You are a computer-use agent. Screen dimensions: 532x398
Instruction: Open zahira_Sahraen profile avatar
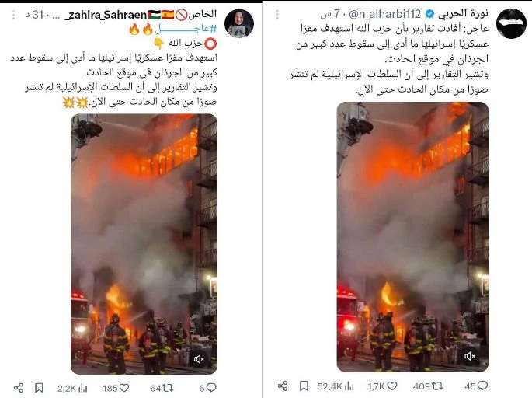(x=239, y=23)
